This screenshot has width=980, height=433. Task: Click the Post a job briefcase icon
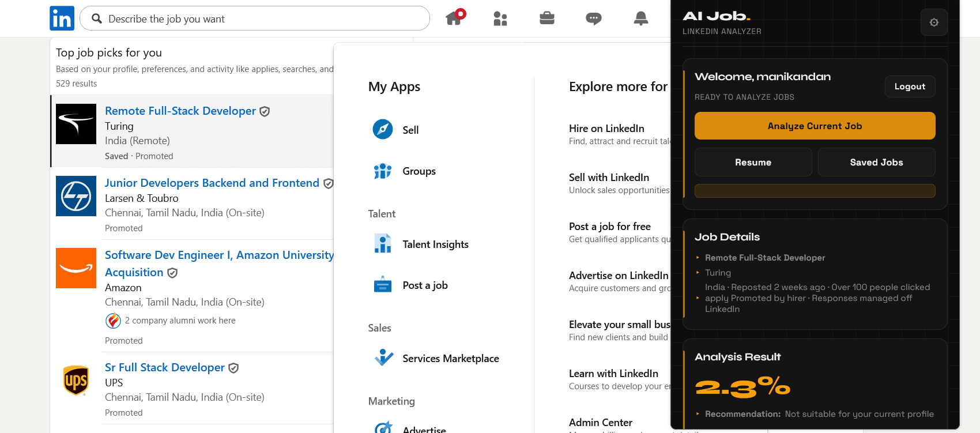tap(383, 285)
